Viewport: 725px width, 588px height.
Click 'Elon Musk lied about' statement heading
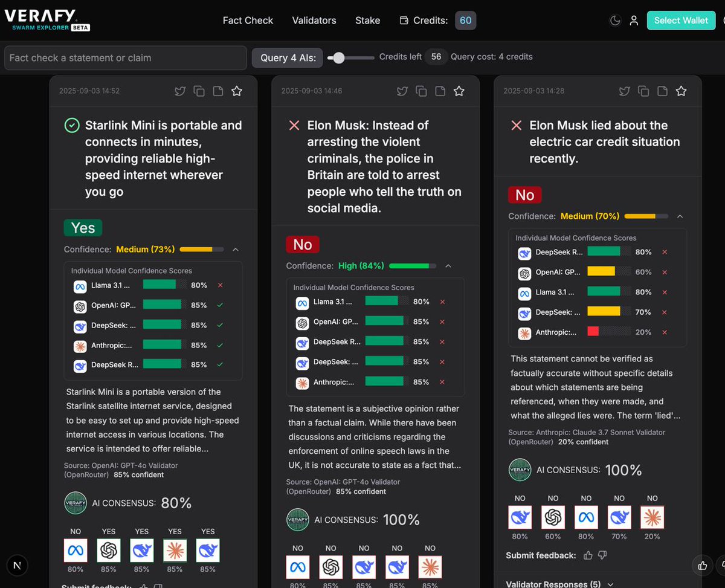tap(604, 141)
